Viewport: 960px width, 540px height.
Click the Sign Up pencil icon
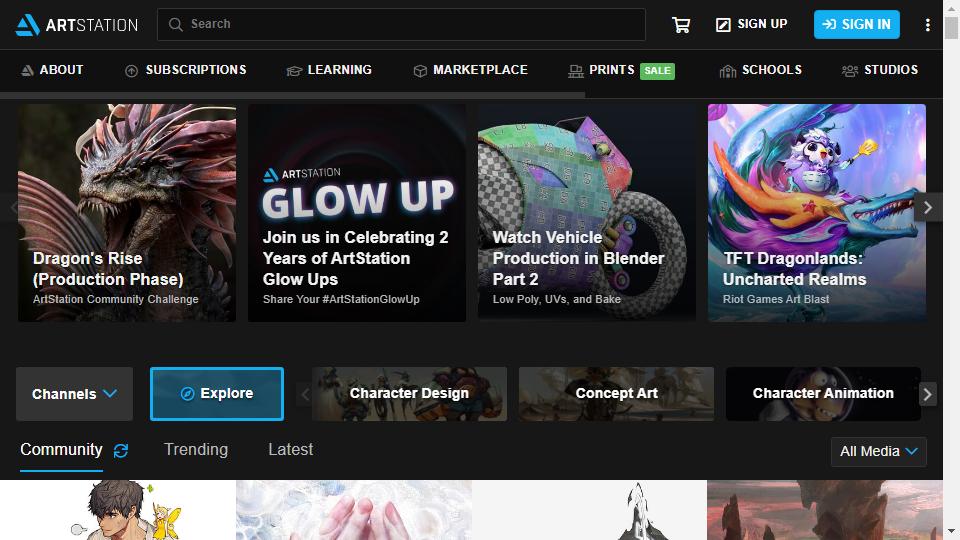723,24
